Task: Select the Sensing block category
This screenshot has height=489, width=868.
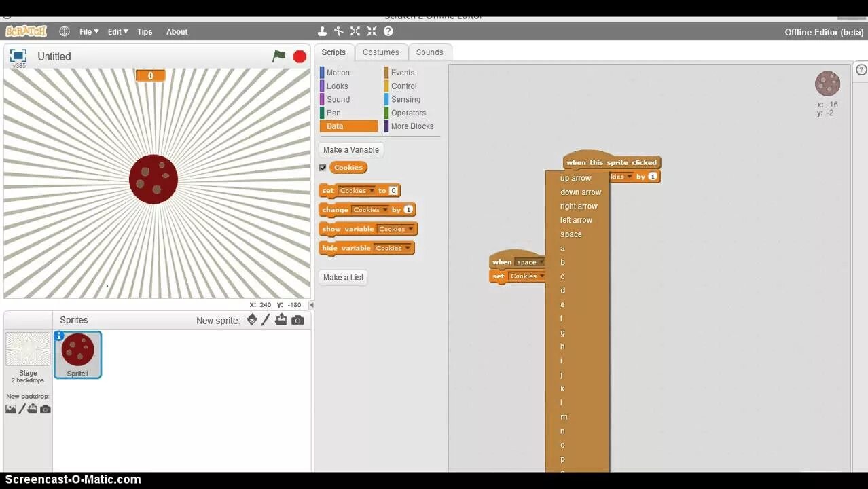Action: coord(405,99)
